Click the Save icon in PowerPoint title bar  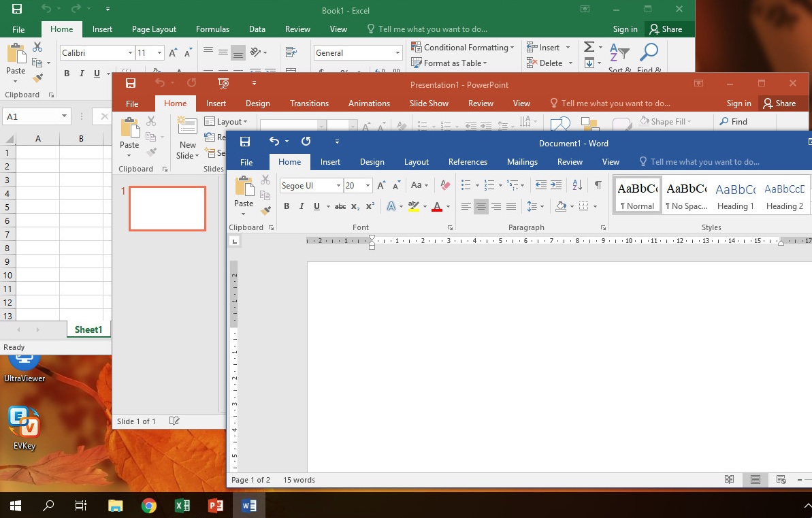coord(131,84)
